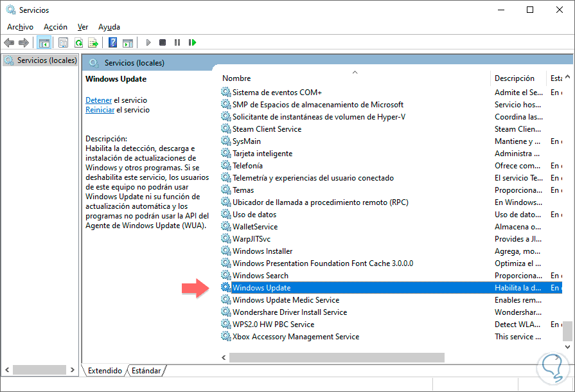
Task: Click the Back arrow toolbar icon
Action: tap(9, 42)
